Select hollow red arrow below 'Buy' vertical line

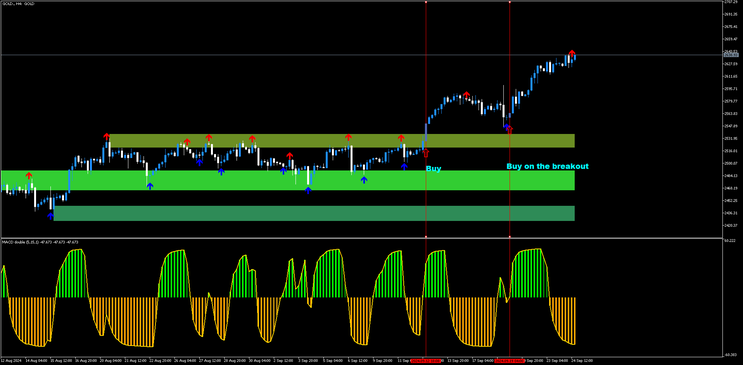[x=426, y=152]
